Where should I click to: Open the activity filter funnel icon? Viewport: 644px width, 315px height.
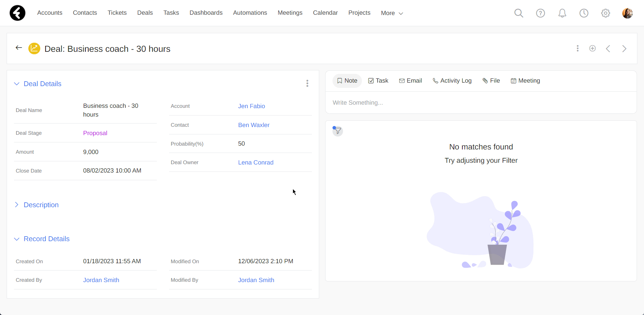click(x=337, y=131)
